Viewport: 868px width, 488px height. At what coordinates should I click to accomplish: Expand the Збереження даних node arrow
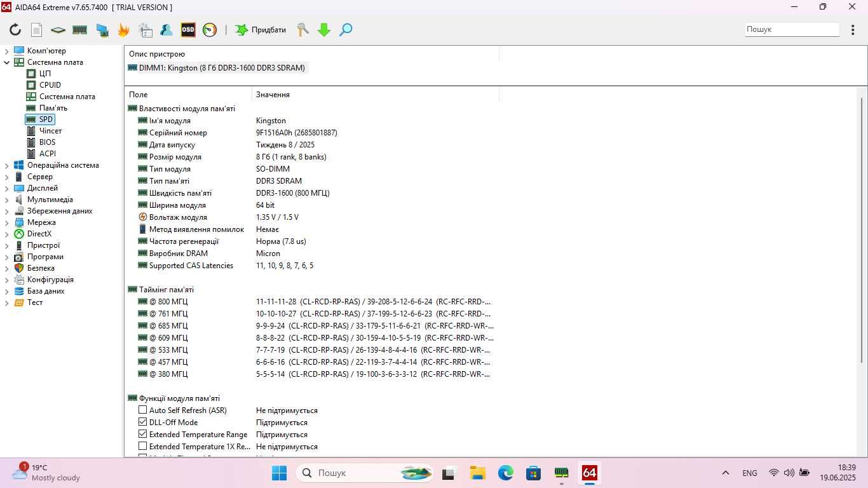click(x=7, y=211)
